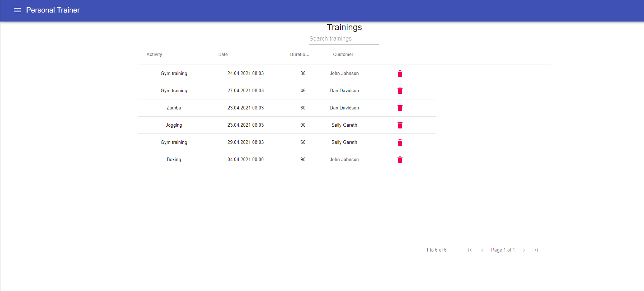
Task: Focus the Search trainings field
Action: (344, 39)
